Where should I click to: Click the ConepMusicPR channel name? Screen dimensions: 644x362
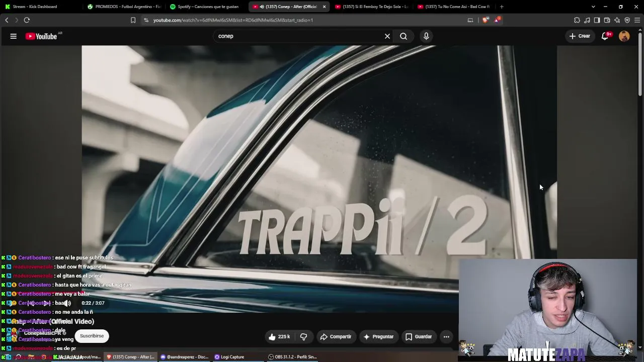pyautogui.click(x=42, y=333)
